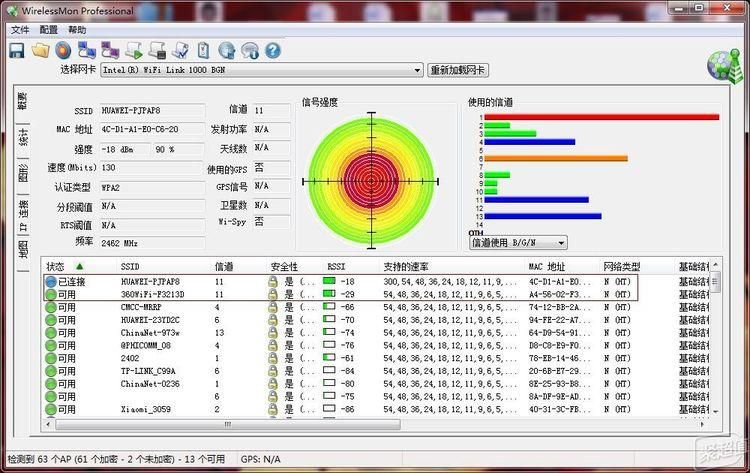Click the horizontal scrollbar right arrow
The width and height of the screenshot is (750, 473).
702,424
